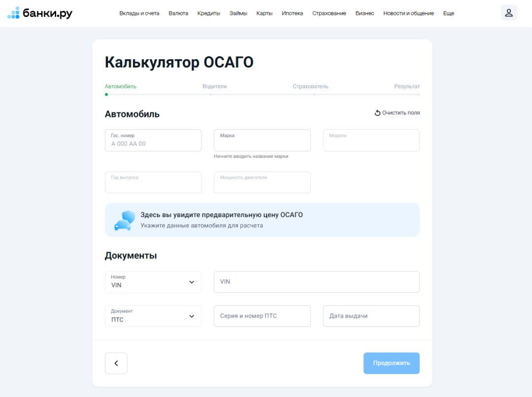Screen dimensions: 532x397
Task: Open the user profile icon
Action: coord(509,12)
